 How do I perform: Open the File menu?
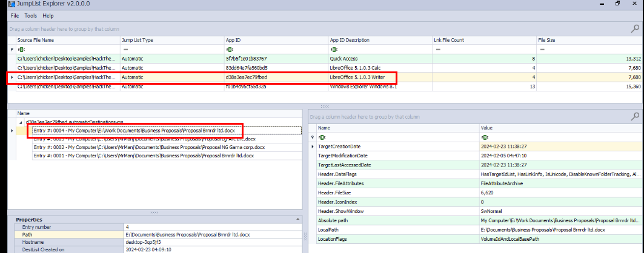click(15, 16)
